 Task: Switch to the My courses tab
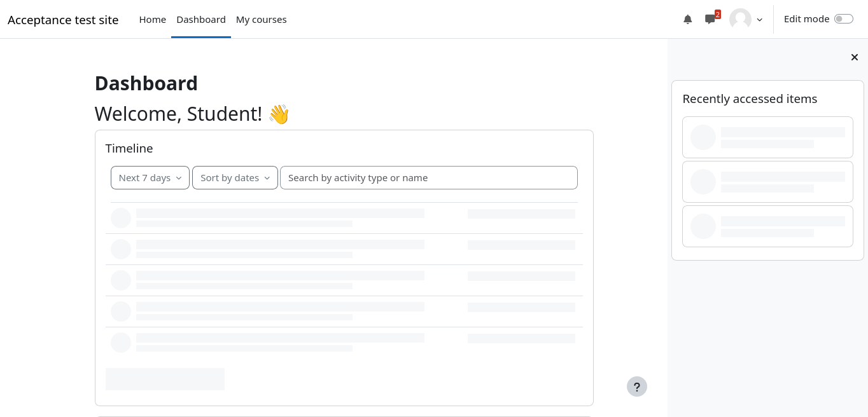pyautogui.click(x=261, y=20)
